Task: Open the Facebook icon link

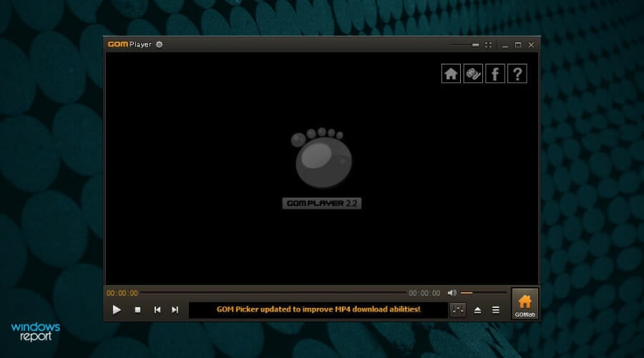Action: tap(495, 74)
